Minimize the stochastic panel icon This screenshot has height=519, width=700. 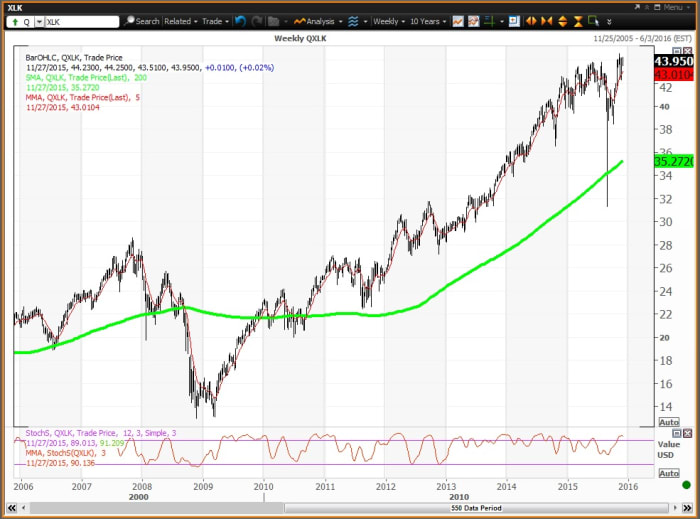pyautogui.click(x=677, y=433)
